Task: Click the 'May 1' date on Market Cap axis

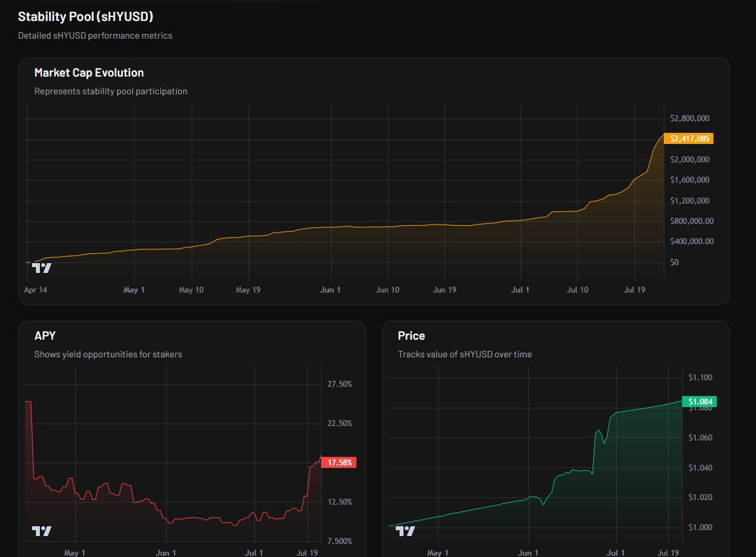Action: point(134,289)
